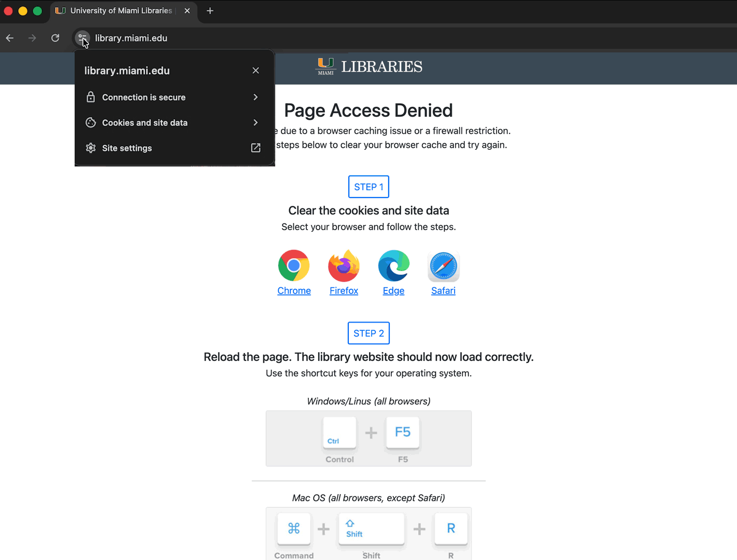The height and width of the screenshot is (560, 737).
Task: Click the R key image
Action: 451,529
